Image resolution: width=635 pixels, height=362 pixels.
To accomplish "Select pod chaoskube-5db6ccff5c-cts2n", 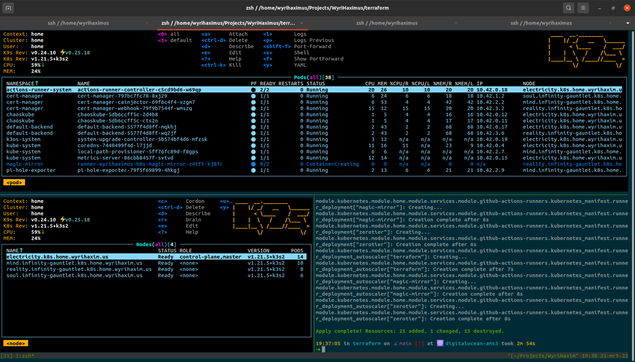I will click(117, 121).
